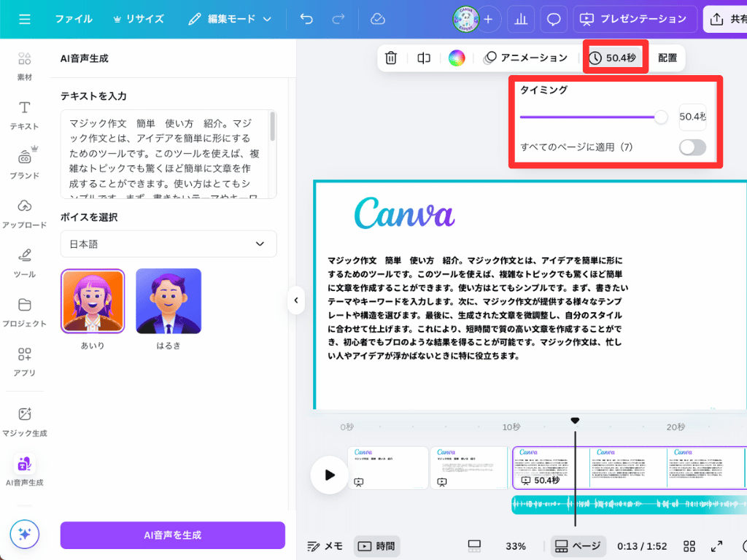Select the あいり voice avatar

93,301
